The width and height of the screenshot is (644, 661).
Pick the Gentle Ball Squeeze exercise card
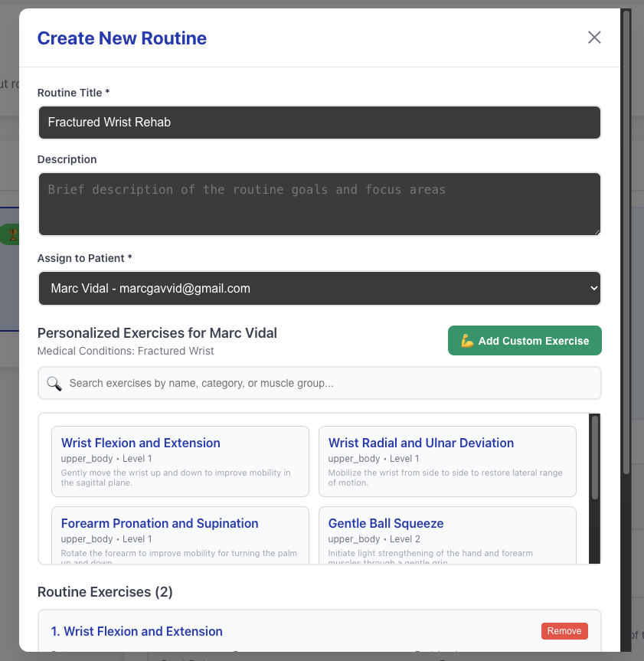[x=447, y=535]
